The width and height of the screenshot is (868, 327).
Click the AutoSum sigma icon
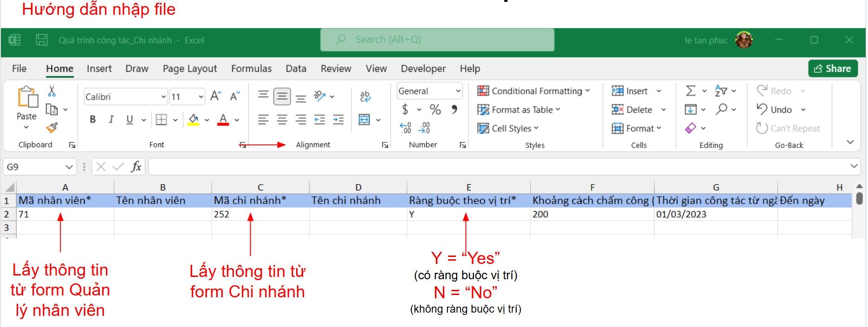tap(691, 91)
